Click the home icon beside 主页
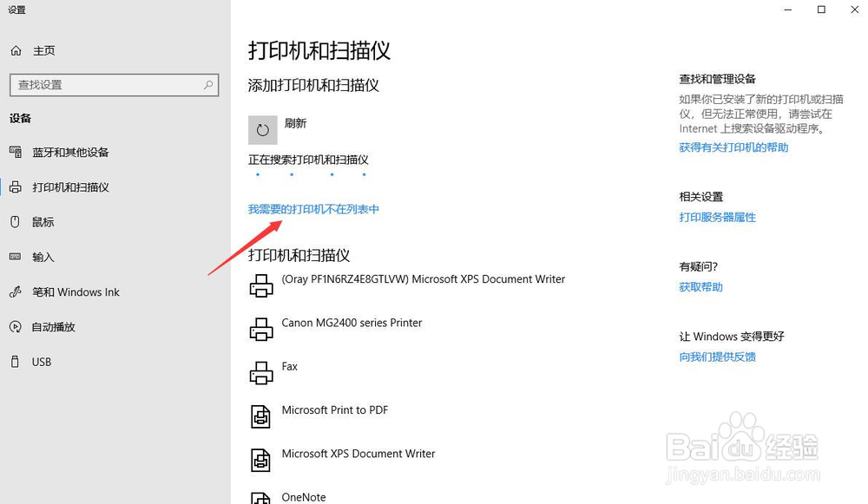Viewport: 868px width, 504px height. point(16,51)
